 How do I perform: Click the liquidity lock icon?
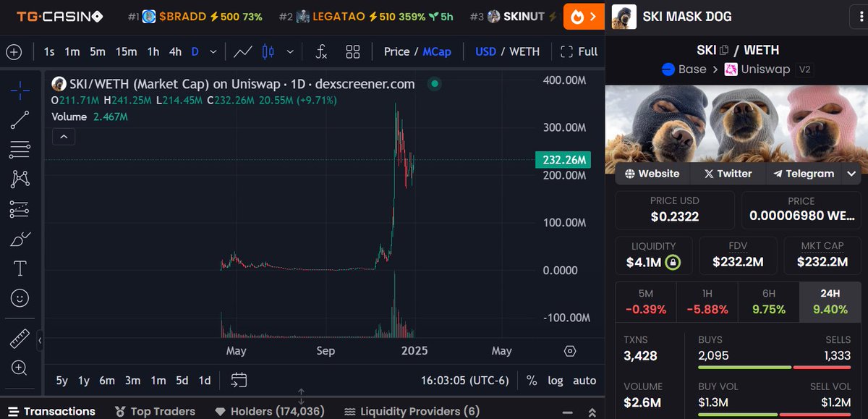[673, 262]
